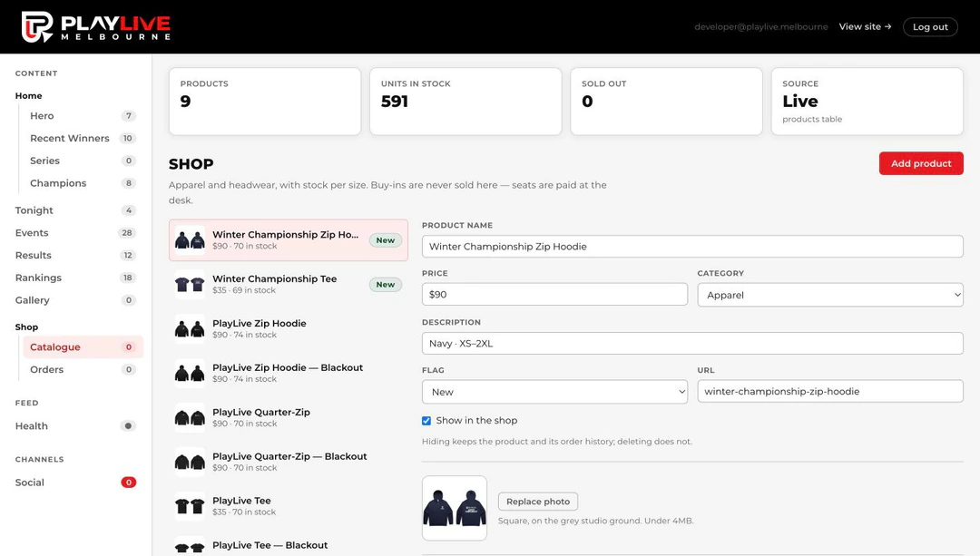
Task: Click the PlayLive Tee product thumbnail
Action: point(190,506)
